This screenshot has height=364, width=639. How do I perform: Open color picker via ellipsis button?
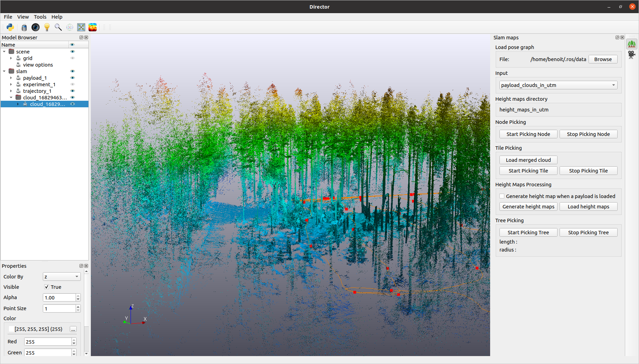pyautogui.click(x=73, y=329)
